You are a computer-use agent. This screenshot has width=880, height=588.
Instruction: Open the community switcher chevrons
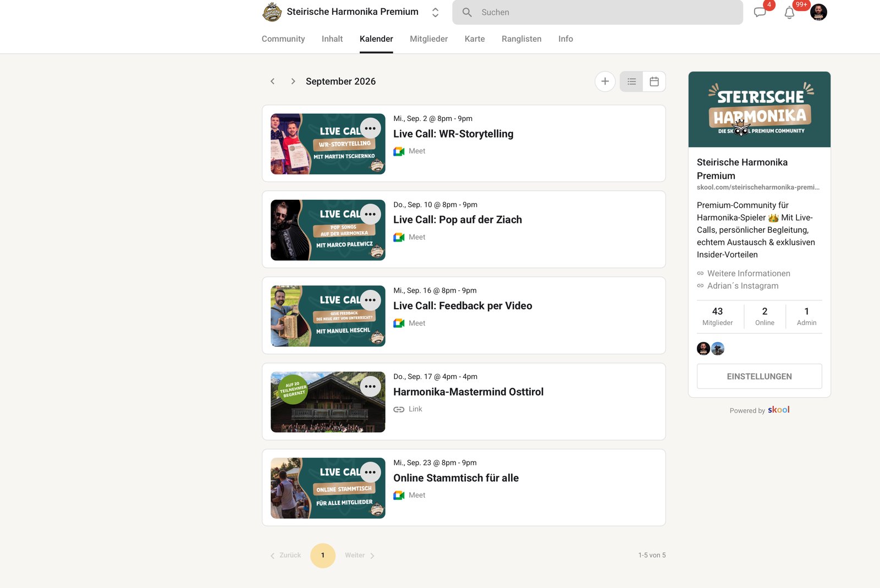tap(435, 12)
